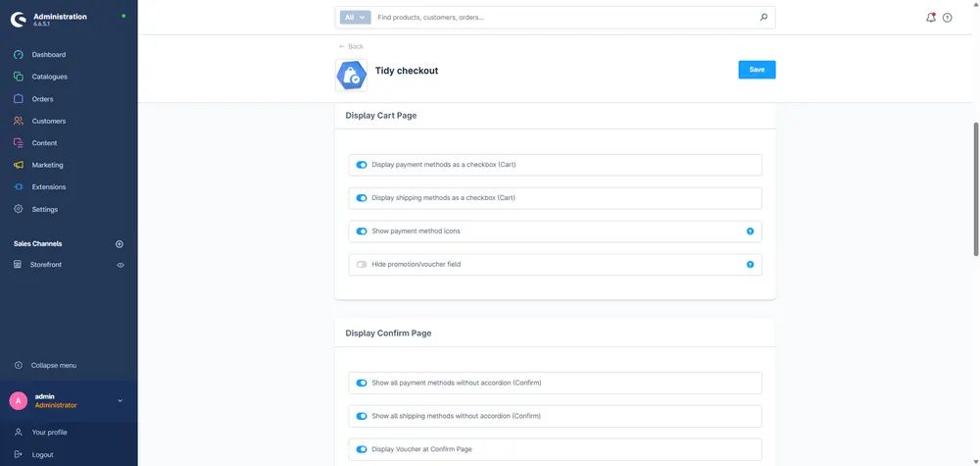Save the Tidy checkout configuration

pos(757,70)
